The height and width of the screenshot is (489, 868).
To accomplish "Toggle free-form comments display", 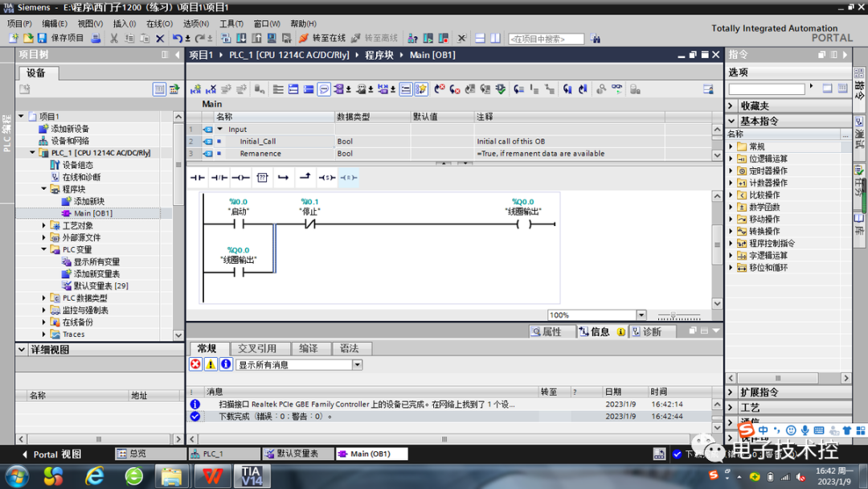I will 324,89.
